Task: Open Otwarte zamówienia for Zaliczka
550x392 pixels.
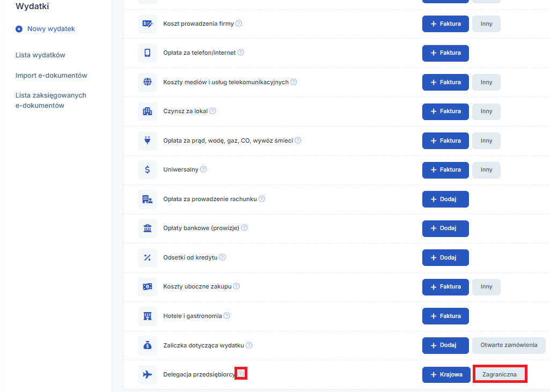Action: click(509, 345)
